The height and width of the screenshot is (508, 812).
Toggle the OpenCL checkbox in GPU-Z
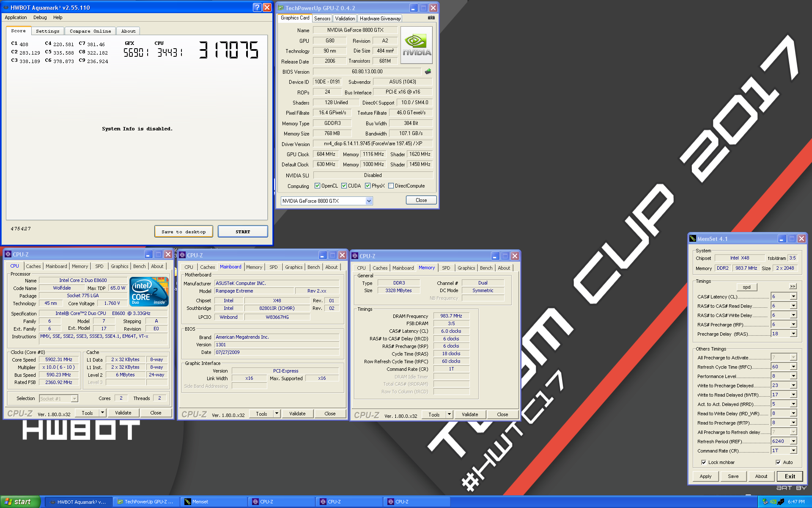click(318, 186)
